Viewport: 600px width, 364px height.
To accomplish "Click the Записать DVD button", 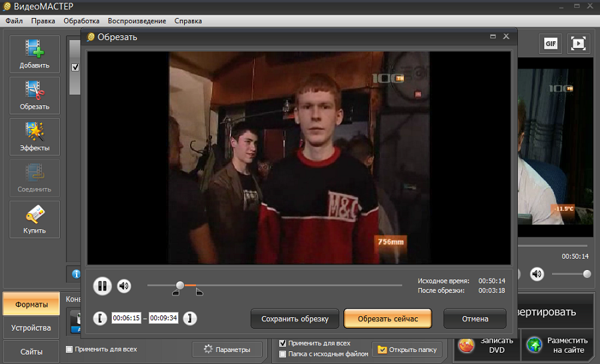I will (487, 345).
